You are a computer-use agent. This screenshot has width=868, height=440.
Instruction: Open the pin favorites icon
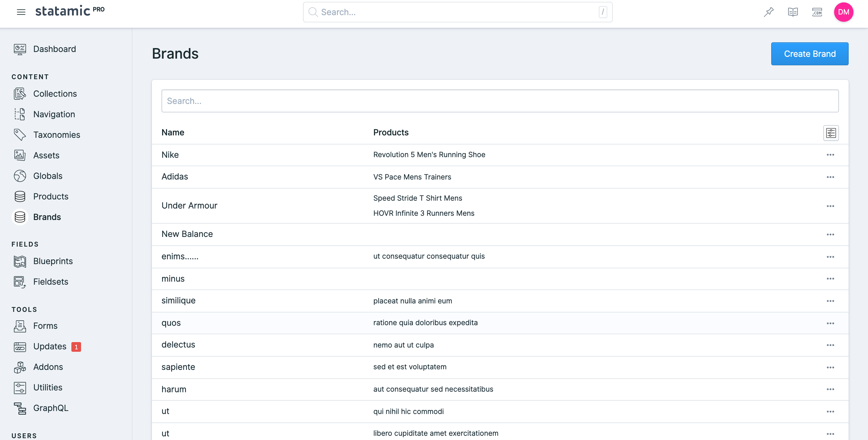tap(768, 12)
